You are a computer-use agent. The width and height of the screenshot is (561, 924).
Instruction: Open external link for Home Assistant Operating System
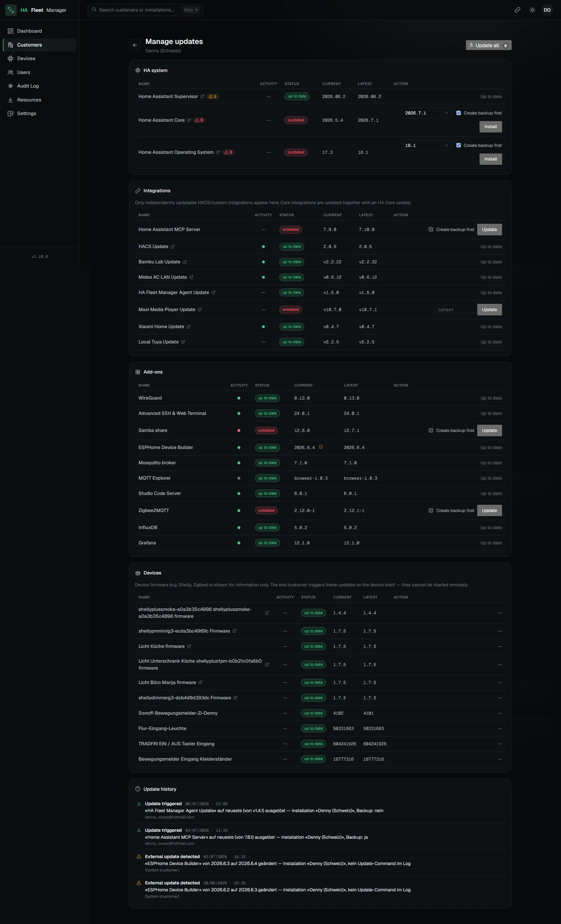point(218,152)
